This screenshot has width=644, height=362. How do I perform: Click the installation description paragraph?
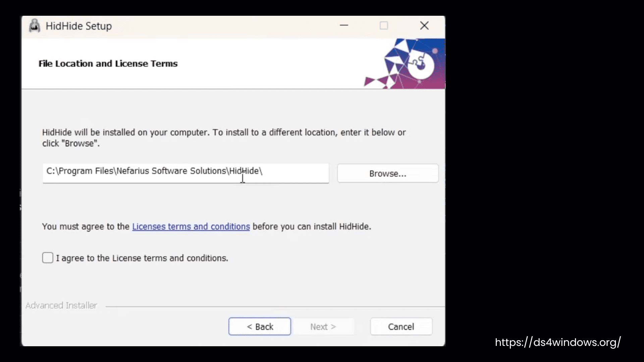[224, 138]
